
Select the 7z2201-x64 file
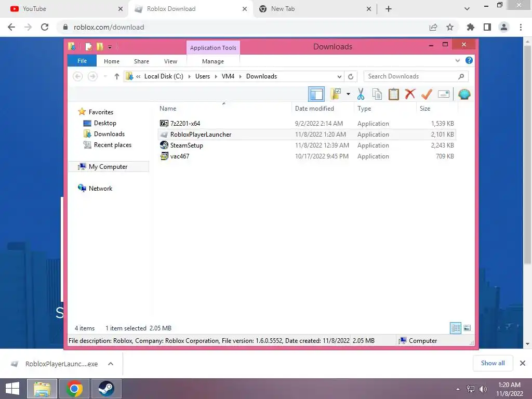[307, 123]
